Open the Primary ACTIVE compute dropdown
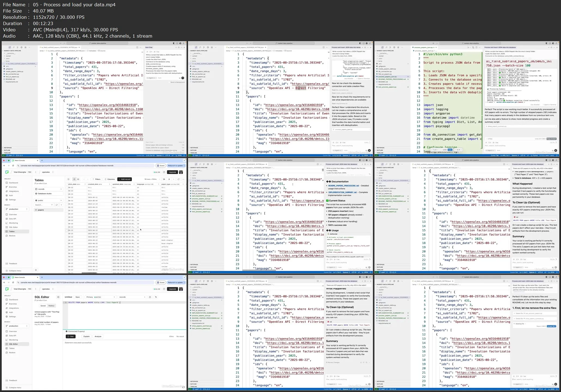Screen dimensions: 561x392 pyautogui.click(x=100, y=297)
